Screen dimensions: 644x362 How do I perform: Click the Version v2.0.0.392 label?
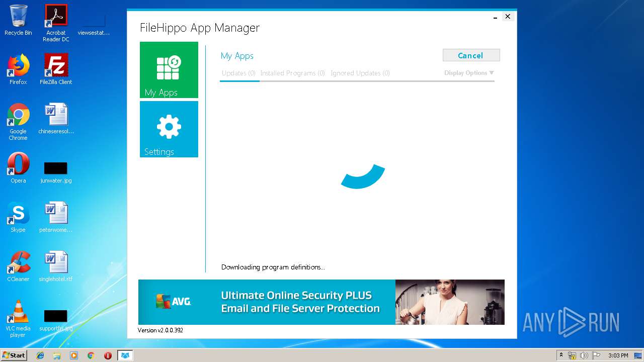point(160,330)
